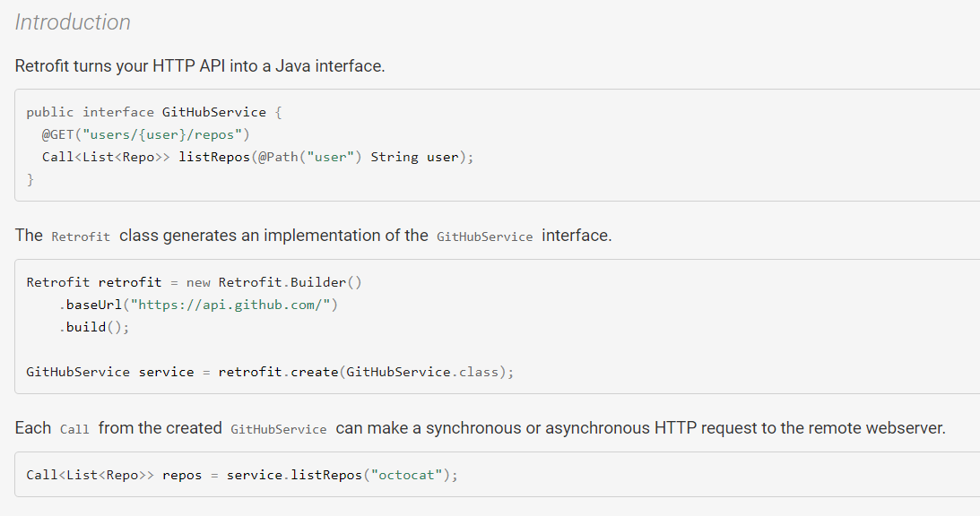Click inline code "GitHubService" before "interface."
This screenshot has width=980, height=516.
[484, 236]
